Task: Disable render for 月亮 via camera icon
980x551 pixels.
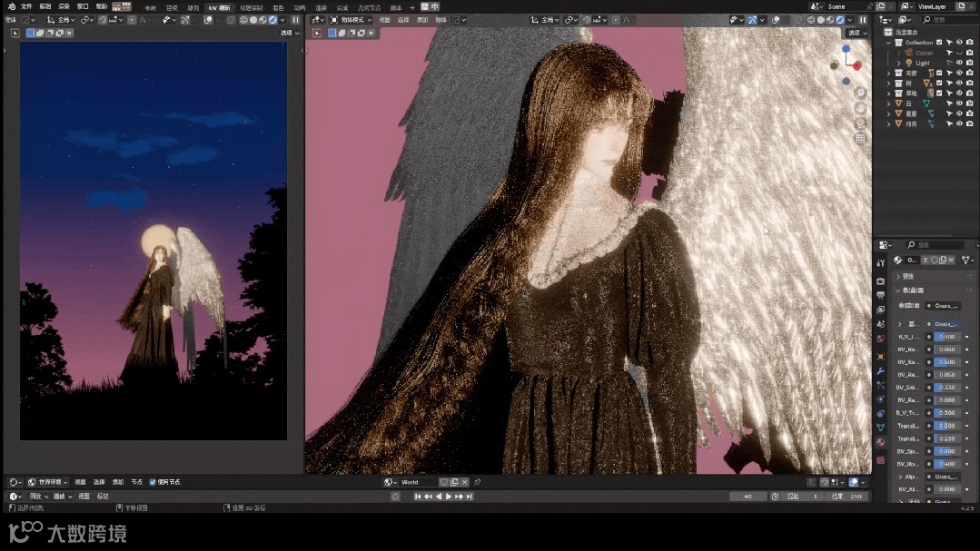Action: point(969,123)
